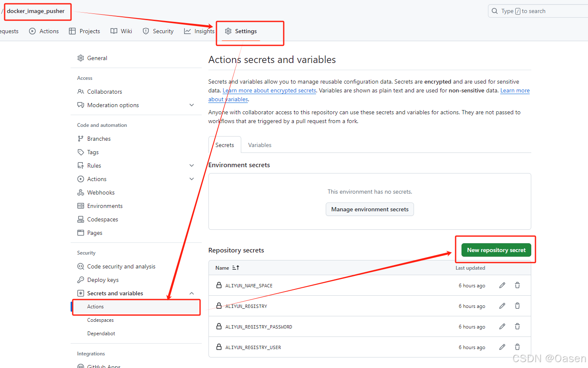Click the Actions play icon in navigation
Image resolution: width=588 pixels, height=368 pixels.
(32, 31)
